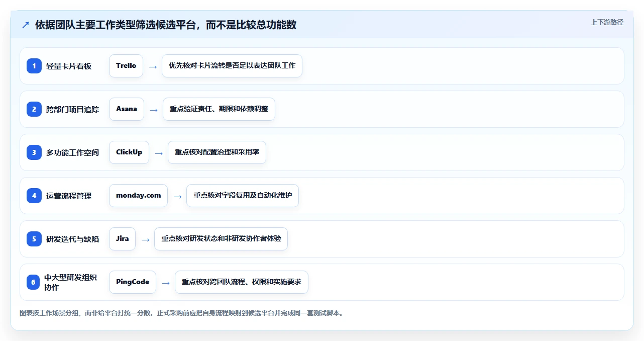Click the PingCode platform chip
The width and height of the screenshot is (644, 341).
click(x=133, y=282)
